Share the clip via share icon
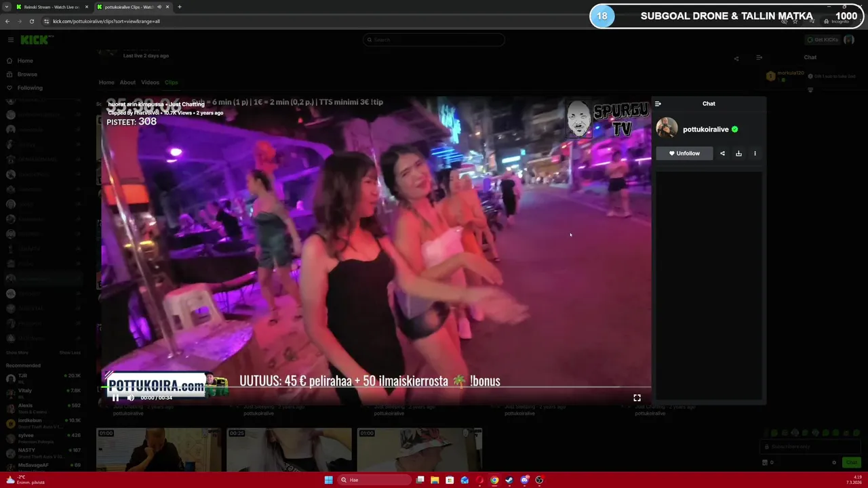The image size is (868, 488). (x=722, y=153)
